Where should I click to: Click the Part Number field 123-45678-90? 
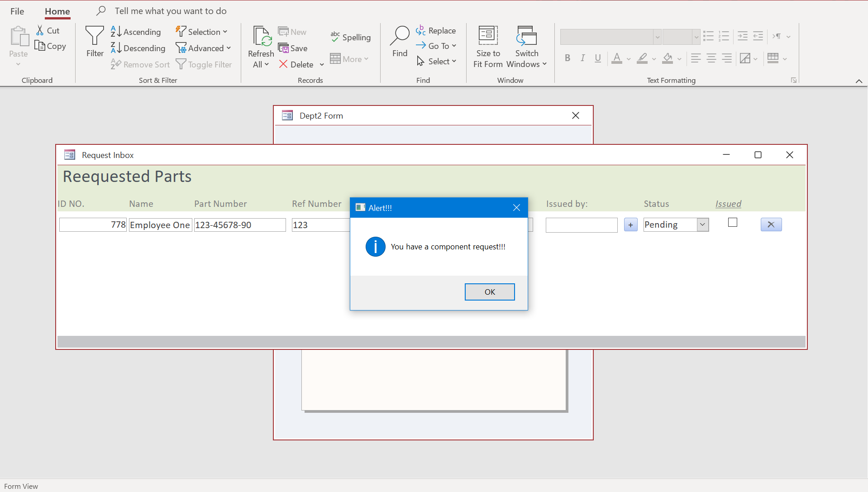pos(240,225)
